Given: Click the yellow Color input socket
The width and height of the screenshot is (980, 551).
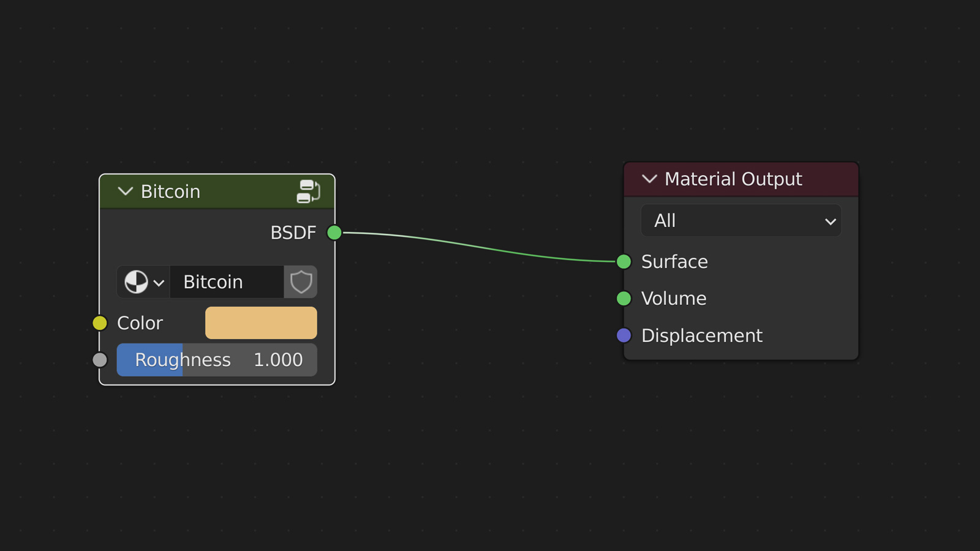Looking at the screenshot, I should click(x=100, y=323).
